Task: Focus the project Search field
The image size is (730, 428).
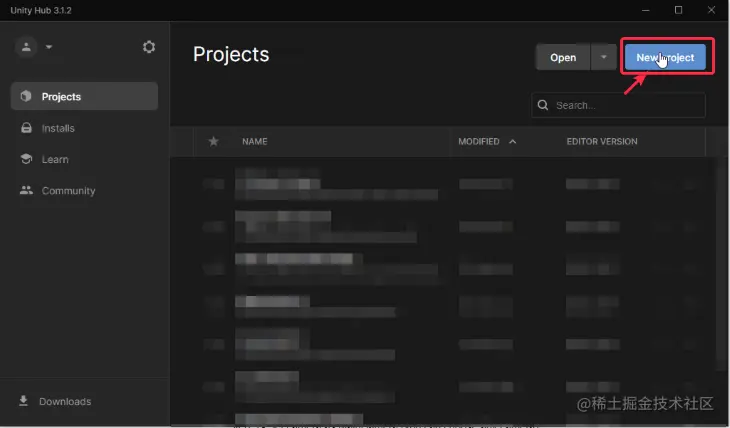Action: pyautogui.click(x=618, y=105)
